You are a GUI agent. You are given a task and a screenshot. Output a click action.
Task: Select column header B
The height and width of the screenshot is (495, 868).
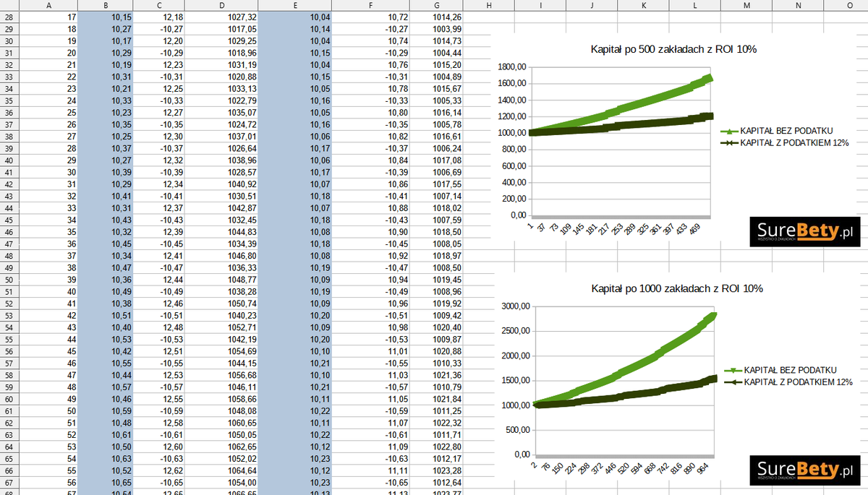point(107,5)
